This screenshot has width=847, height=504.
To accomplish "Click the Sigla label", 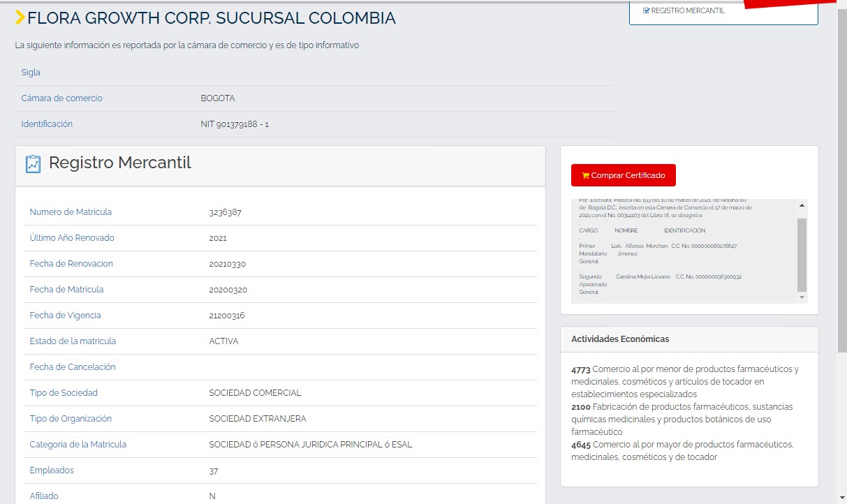I will [31, 73].
